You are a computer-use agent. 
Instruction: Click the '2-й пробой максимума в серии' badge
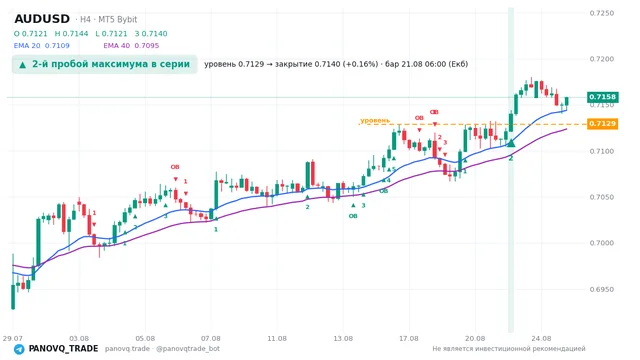[x=104, y=64]
